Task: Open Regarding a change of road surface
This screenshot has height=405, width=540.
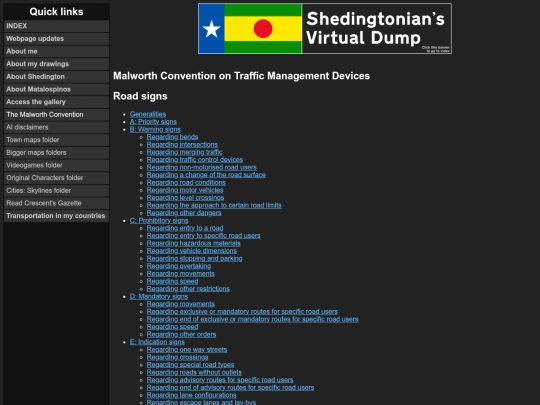Action: pos(206,175)
